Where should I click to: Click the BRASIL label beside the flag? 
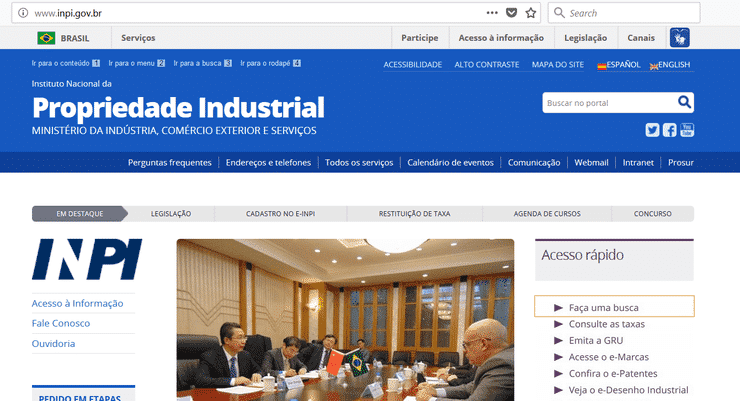[x=75, y=38]
